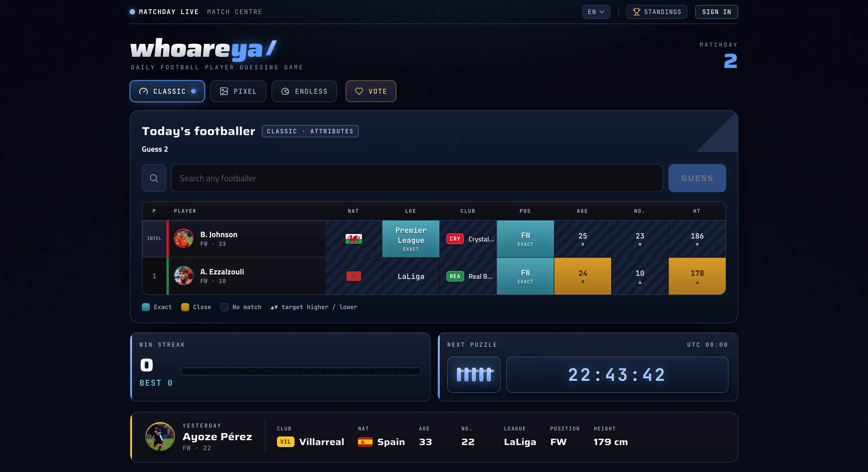The height and width of the screenshot is (472, 868).
Task: Click the Wales flag in B. Johnson row
Action: click(353, 239)
